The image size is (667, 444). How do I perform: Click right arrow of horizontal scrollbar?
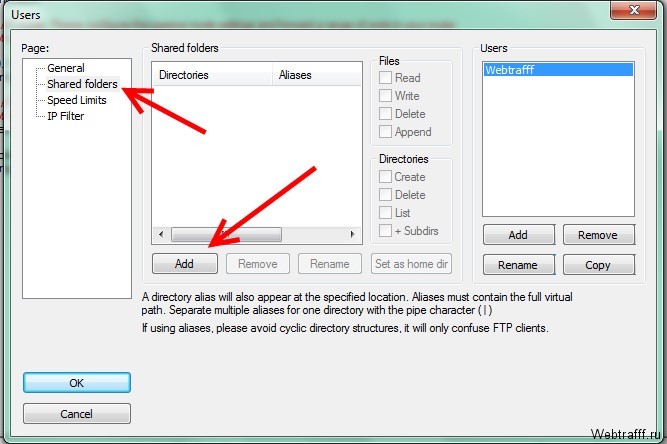click(x=352, y=234)
